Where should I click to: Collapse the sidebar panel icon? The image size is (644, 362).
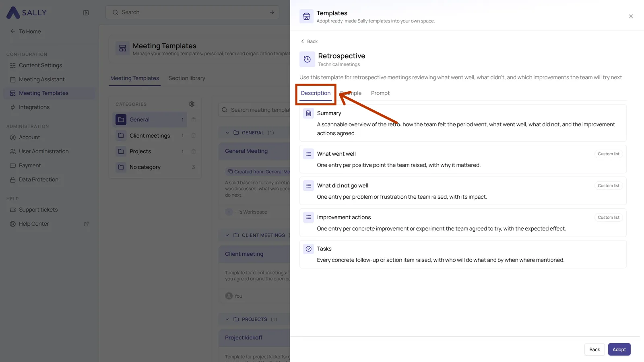[86, 12]
